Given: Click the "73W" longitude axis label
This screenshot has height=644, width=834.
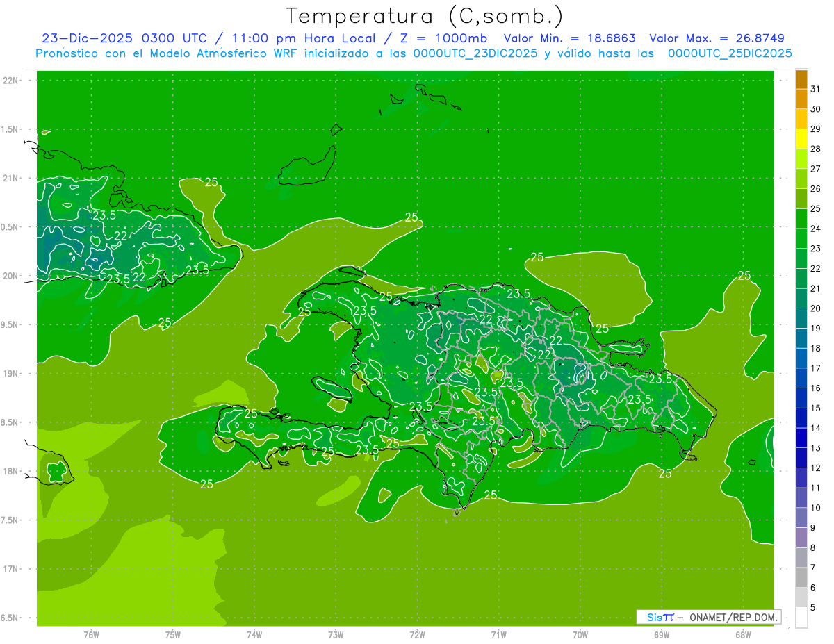Looking at the screenshot, I should pos(336,635).
